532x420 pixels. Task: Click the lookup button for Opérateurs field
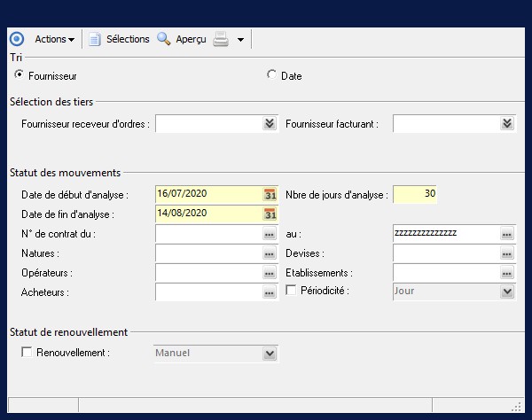tap(270, 273)
